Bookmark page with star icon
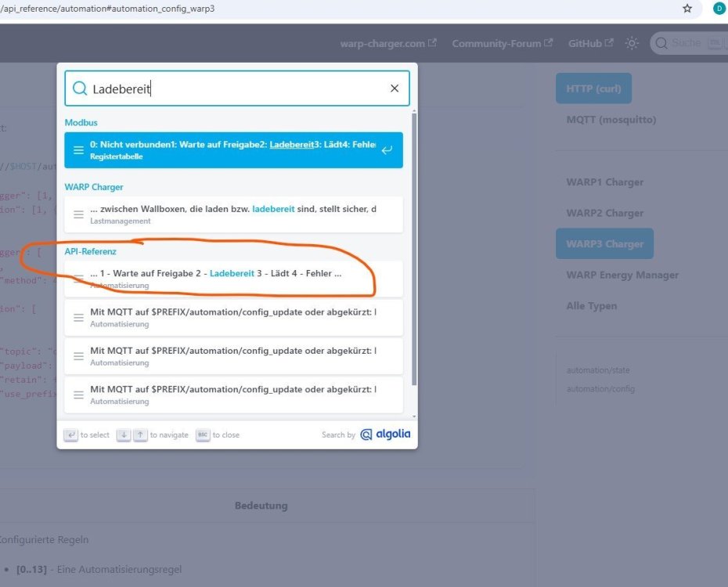The width and height of the screenshot is (728, 587). (x=687, y=9)
